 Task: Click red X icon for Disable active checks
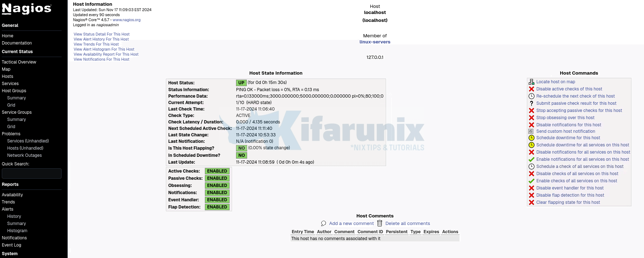[x=532, y=89]
